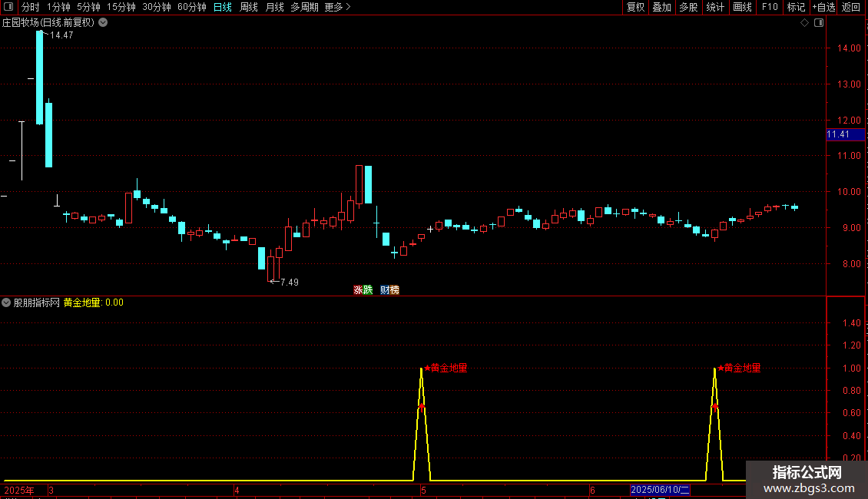Select the 周线 weekly chart tab
Screen dimensions: 868x499
tap(249, 7)
